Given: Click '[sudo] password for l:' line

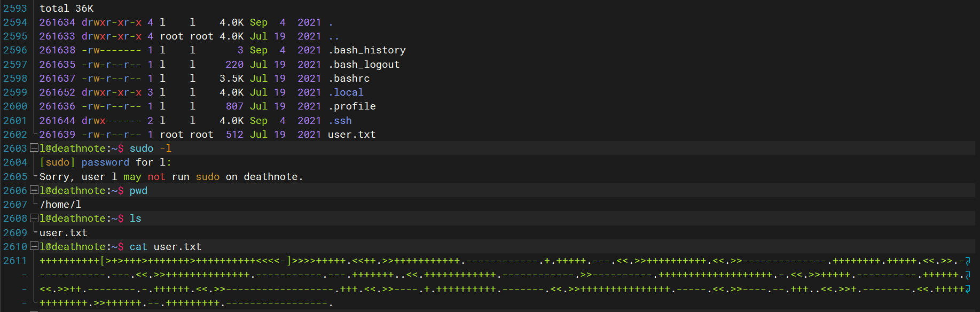Looking at the screenshot, I should click(105, 162).
